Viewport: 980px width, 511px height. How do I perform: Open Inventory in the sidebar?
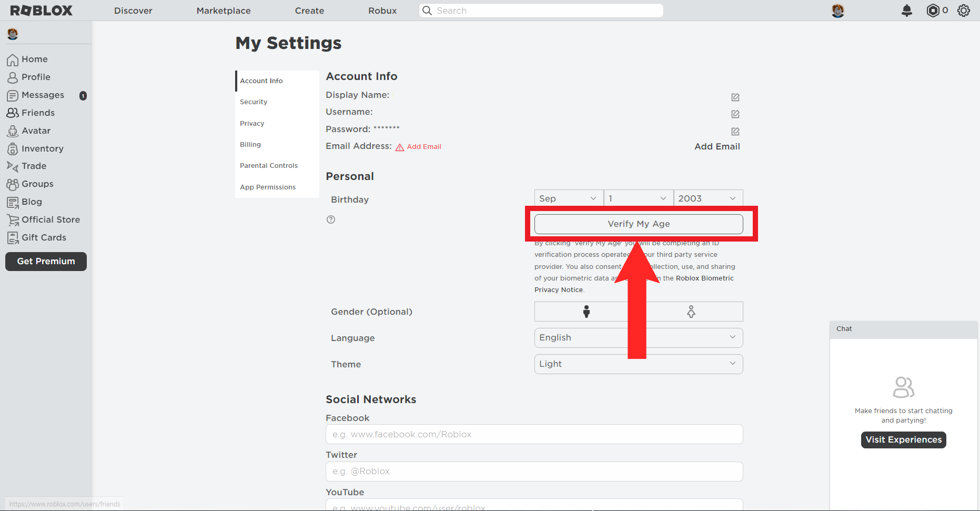[35, 149]
